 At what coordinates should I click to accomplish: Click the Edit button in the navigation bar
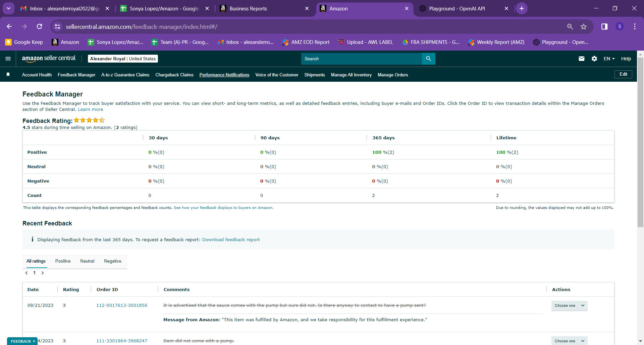point(623,74)
